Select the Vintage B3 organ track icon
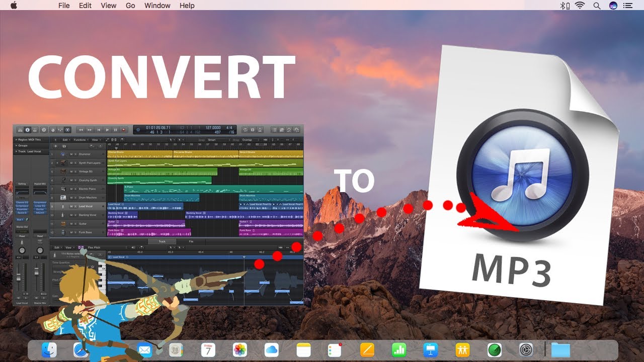 point(63,171)
